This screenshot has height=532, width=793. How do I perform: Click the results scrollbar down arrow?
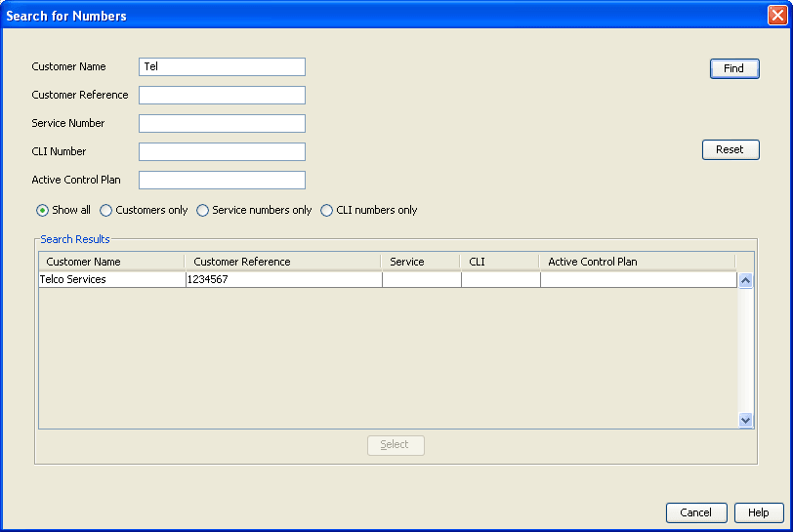(745, 420)
